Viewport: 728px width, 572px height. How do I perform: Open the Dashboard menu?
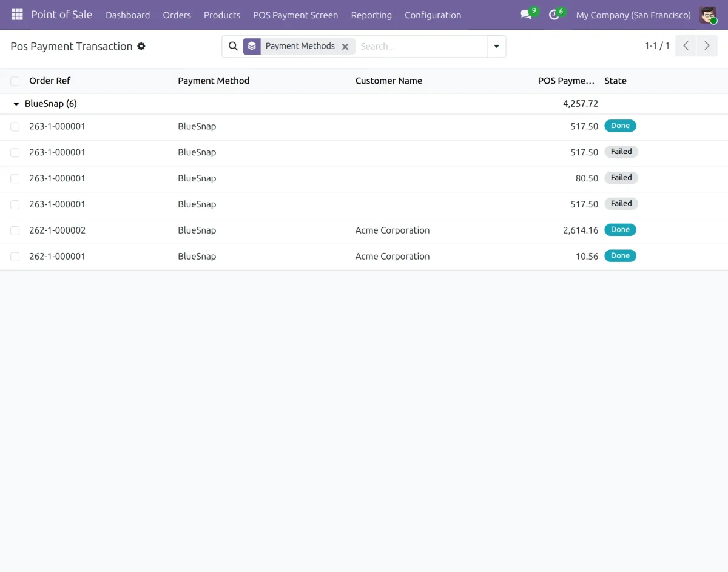(x=127, y=15)
